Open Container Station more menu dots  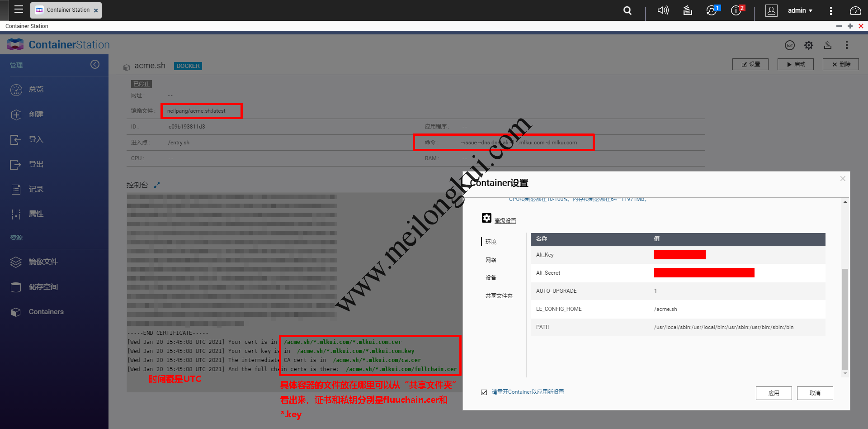[847, 45]
